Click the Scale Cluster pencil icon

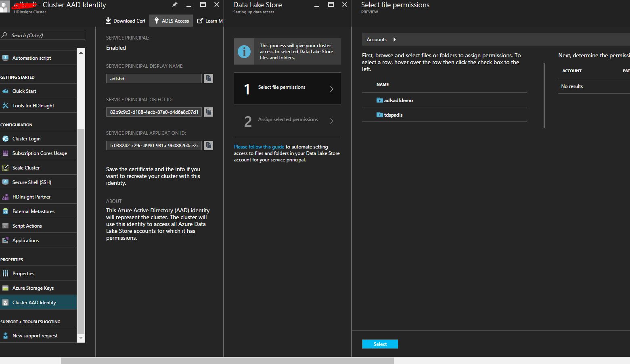click(x=5, y=168)
